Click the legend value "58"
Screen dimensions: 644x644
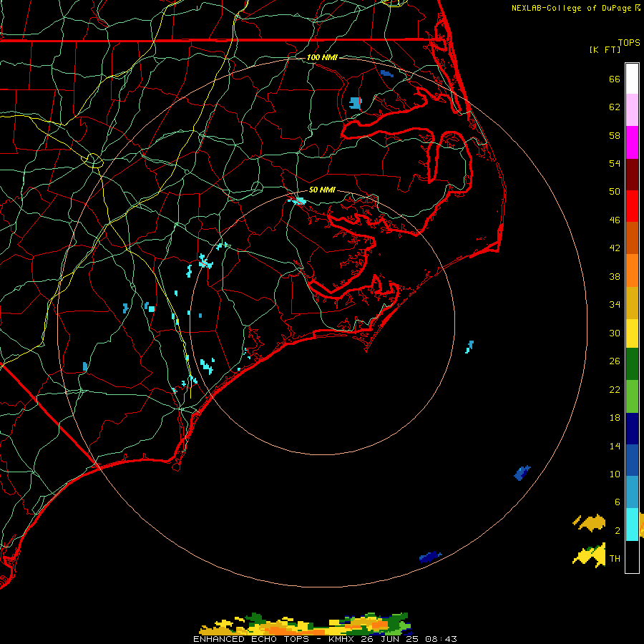[x=615, y=135]
